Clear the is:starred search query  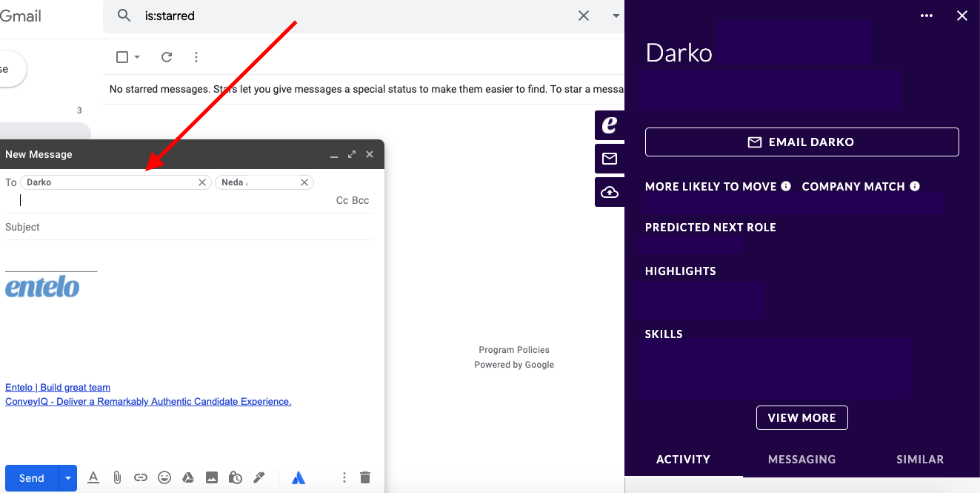pos(584,16)
